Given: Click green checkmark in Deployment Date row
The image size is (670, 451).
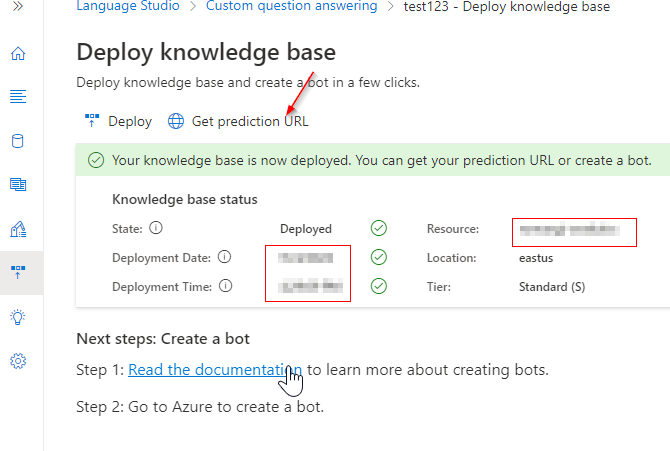Looking at the screenshot, I should coord(379,257).
